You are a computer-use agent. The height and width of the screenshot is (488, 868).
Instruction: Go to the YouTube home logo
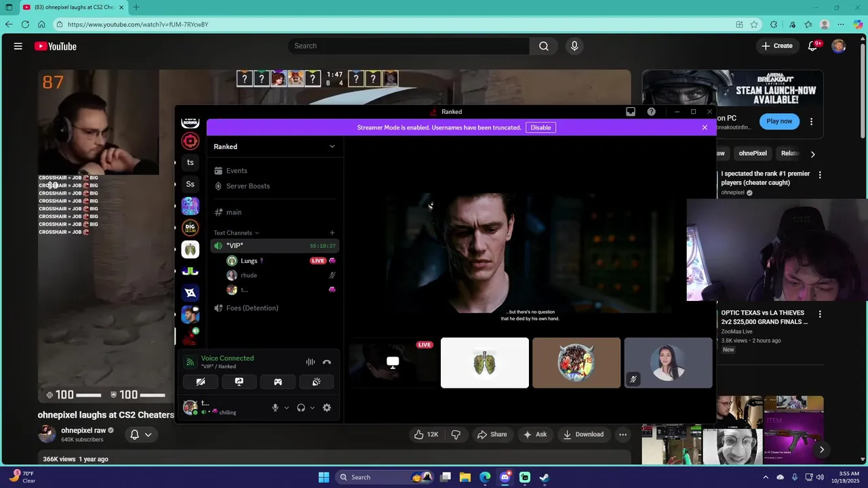(x=56, y=46)
